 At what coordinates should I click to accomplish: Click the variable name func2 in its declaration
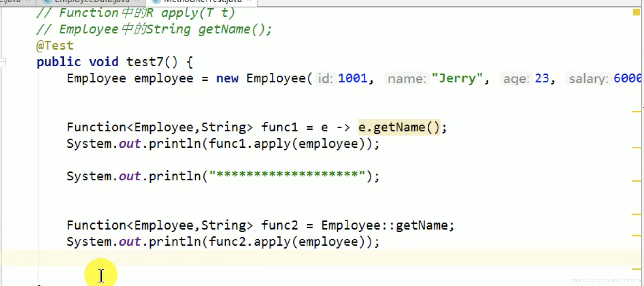tap(279, 225)
